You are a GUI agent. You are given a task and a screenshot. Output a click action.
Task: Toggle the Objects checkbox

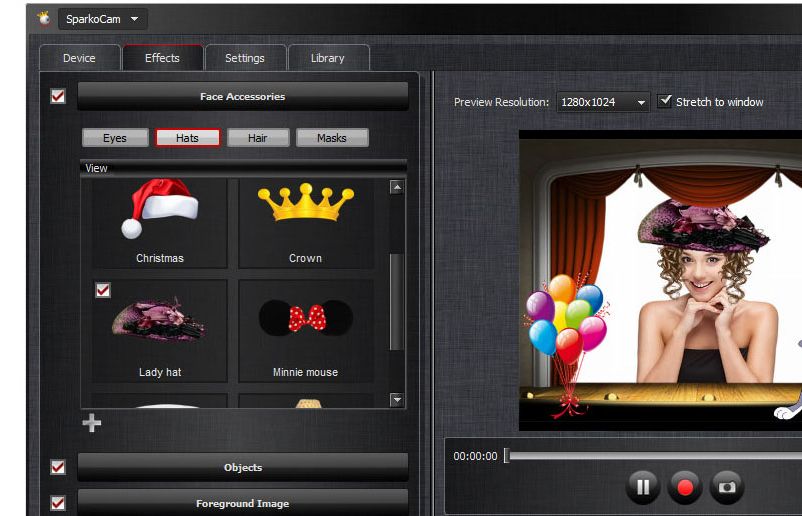pyautogui.click(x=58, y=467)
